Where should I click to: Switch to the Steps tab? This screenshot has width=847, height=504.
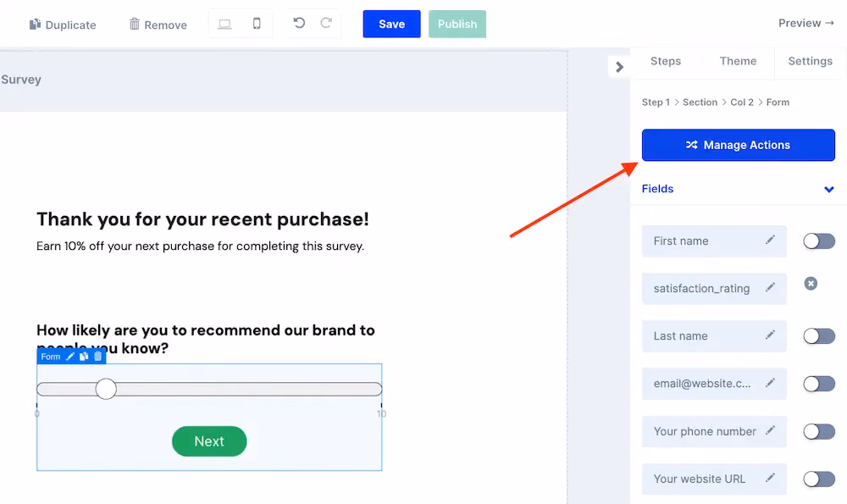pyautogui.click(x=666, y=61)
